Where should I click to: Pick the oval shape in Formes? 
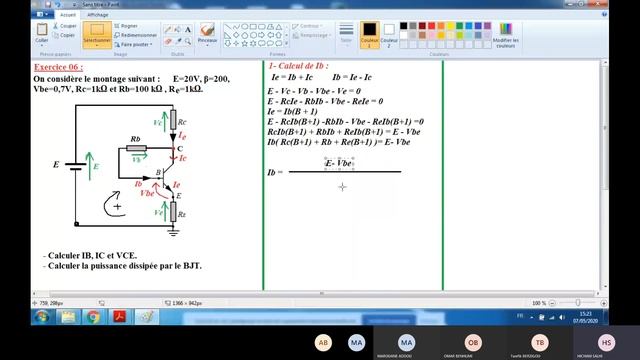pos(245,27)
